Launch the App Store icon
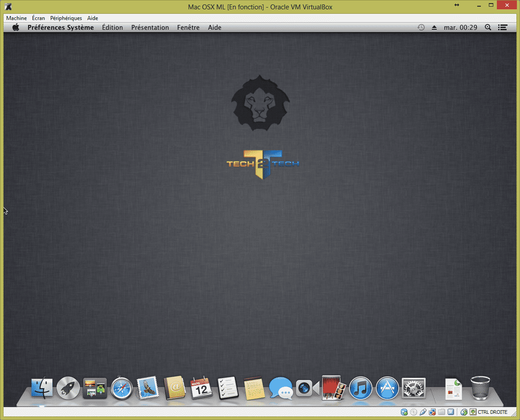Viewport: 520px width, 420px height. [x=387, y=388]
